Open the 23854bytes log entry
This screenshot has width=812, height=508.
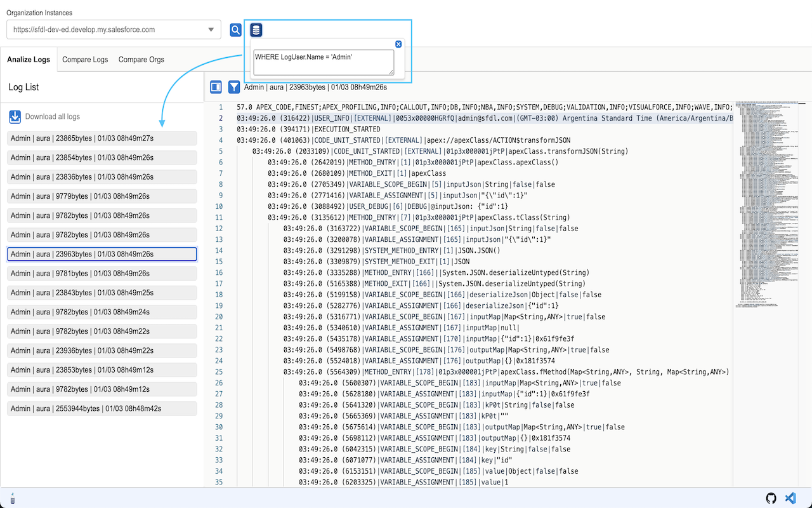(x=102, y=157)
